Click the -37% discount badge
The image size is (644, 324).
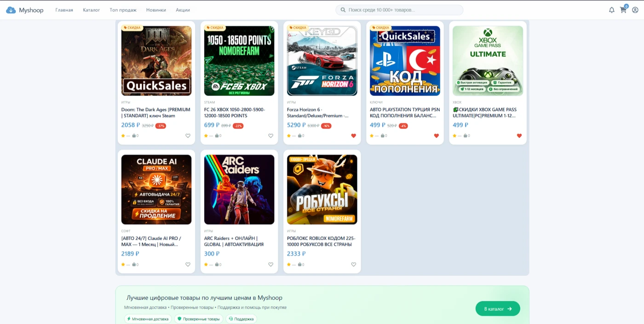(x=161, y=125)
